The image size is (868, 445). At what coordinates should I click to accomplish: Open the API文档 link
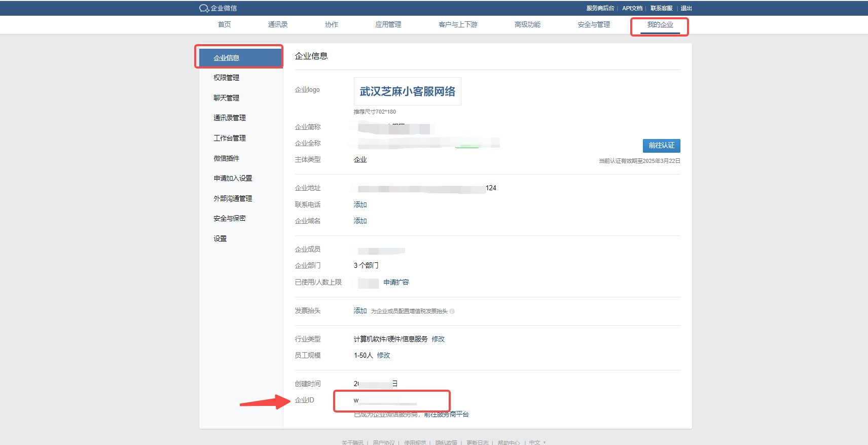click(632, 8)
